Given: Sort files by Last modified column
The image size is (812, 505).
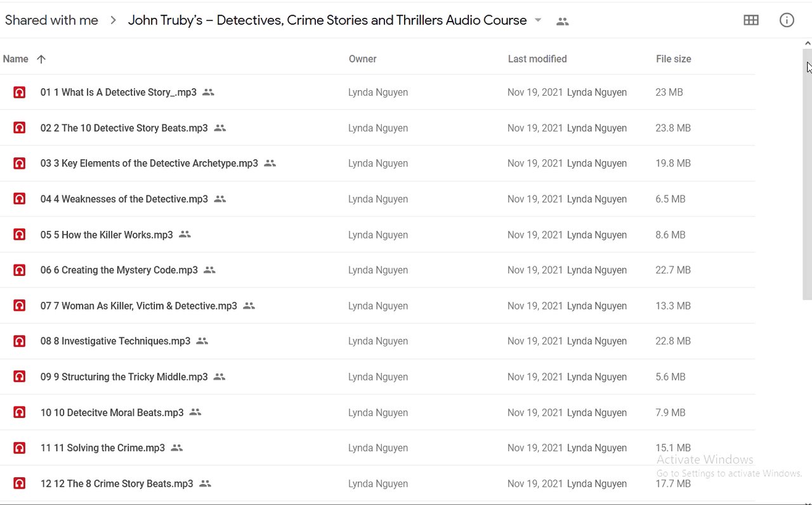Looking at the screenshot, I should coord(537,59).
